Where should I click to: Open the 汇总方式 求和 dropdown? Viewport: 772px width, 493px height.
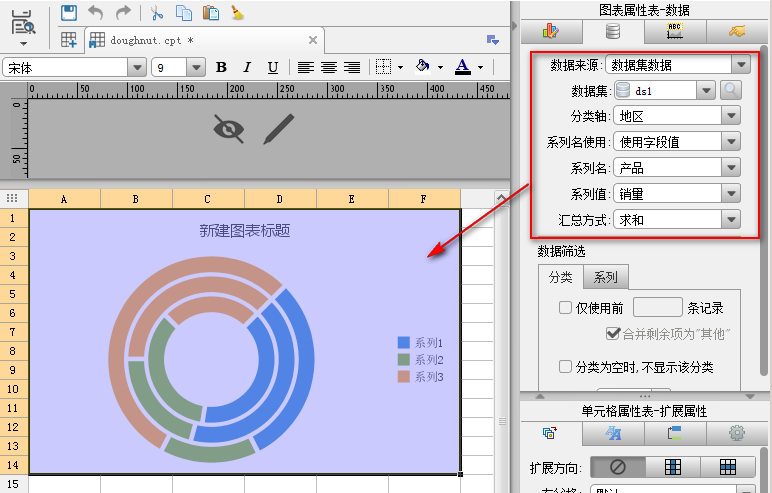point(731,220)
